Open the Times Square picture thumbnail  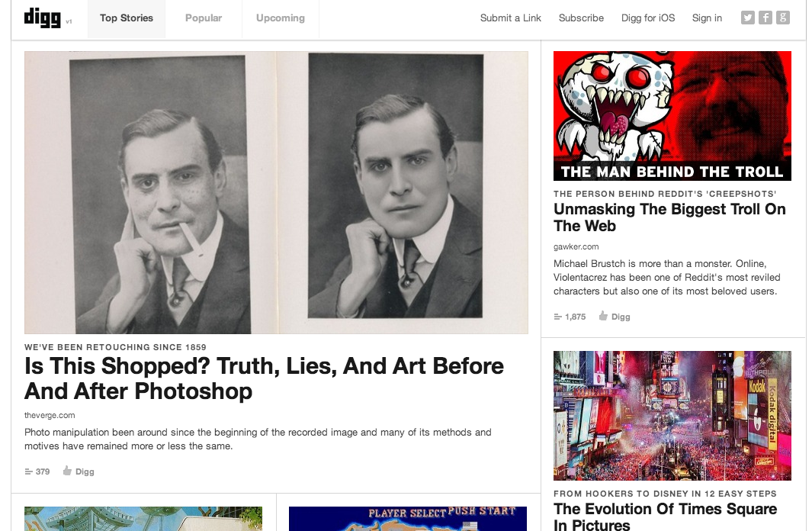(672, 415)
